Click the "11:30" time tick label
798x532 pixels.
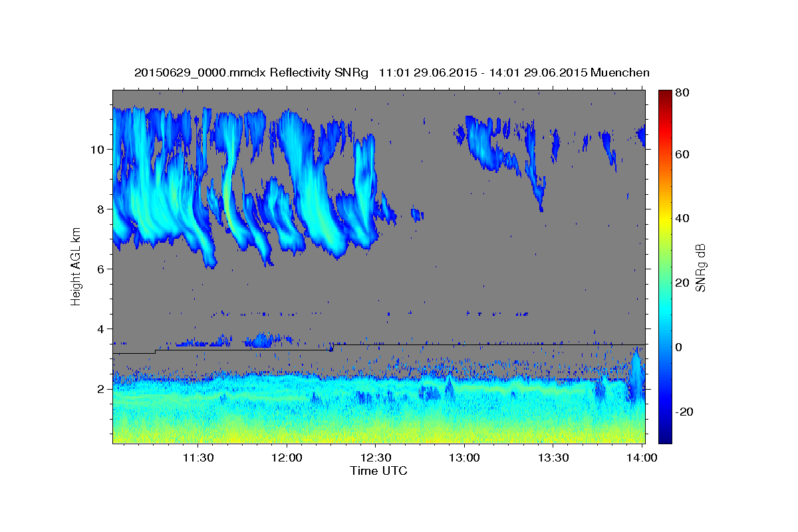pyautogui.click(x=198, y=458)
